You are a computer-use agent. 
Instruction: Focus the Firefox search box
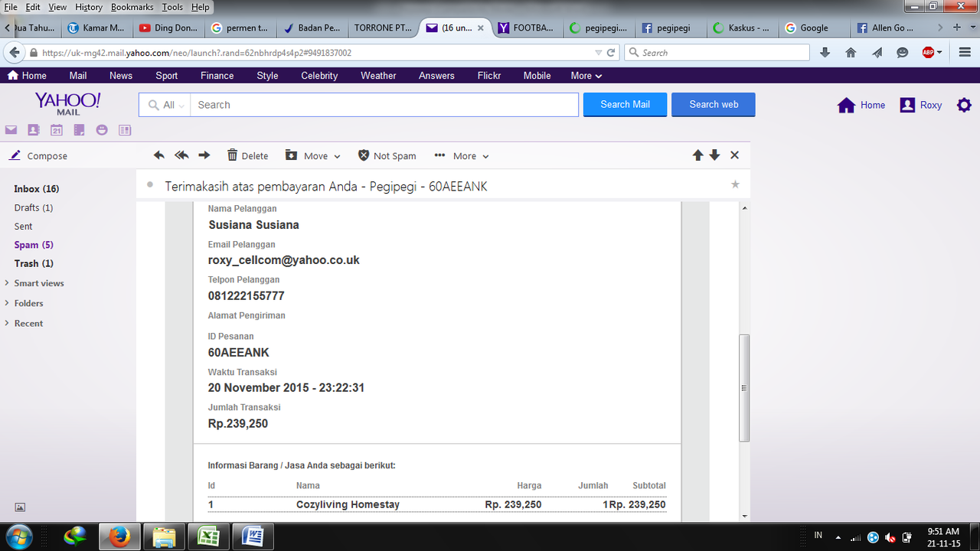pyautogui.click(x=717, y=53)
